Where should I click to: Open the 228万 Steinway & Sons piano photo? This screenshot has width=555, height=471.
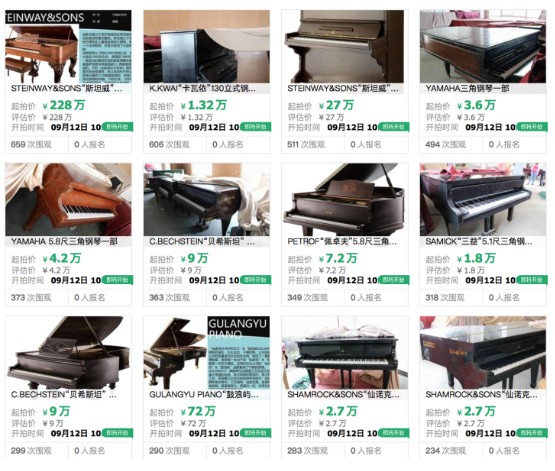[68, 46]
